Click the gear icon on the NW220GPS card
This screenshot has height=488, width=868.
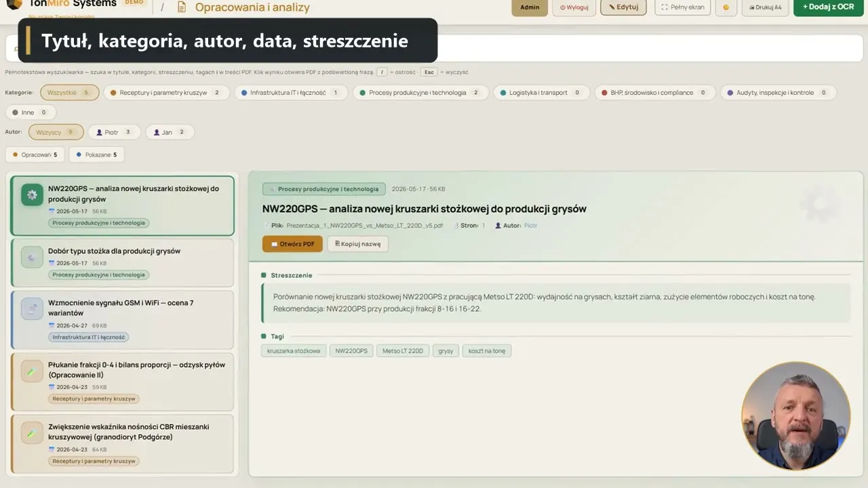click(32, 195)
